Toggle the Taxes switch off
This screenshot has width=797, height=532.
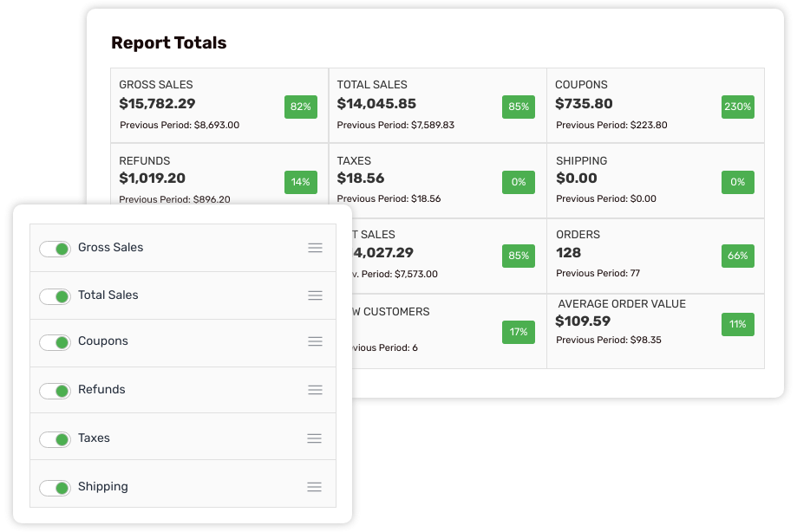click(x=56, y=438)
